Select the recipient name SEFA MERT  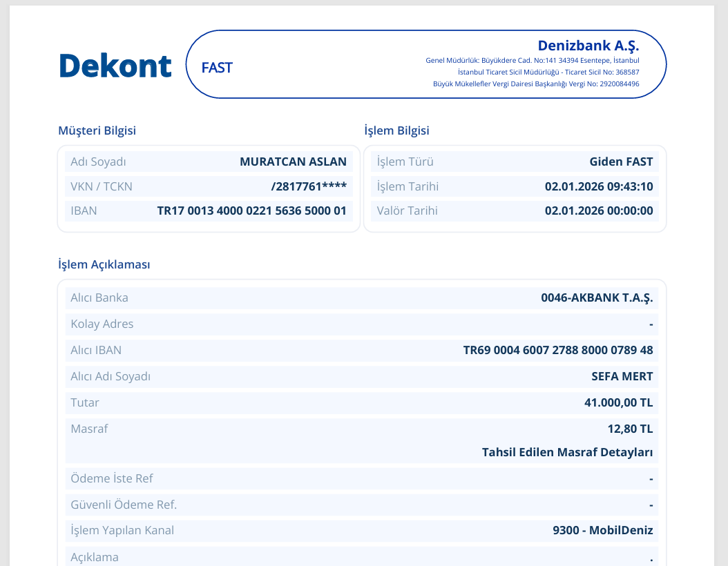coord(622,376)
